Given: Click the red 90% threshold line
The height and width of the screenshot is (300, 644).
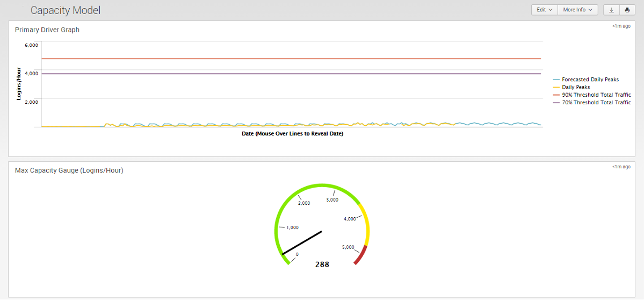Looking at the screenshot, I should 290,59.
